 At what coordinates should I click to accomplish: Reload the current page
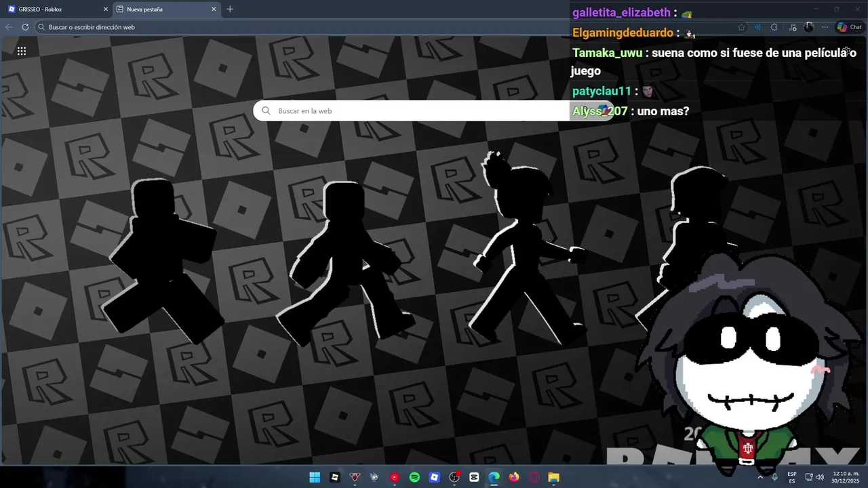click(x=25, y=27)
